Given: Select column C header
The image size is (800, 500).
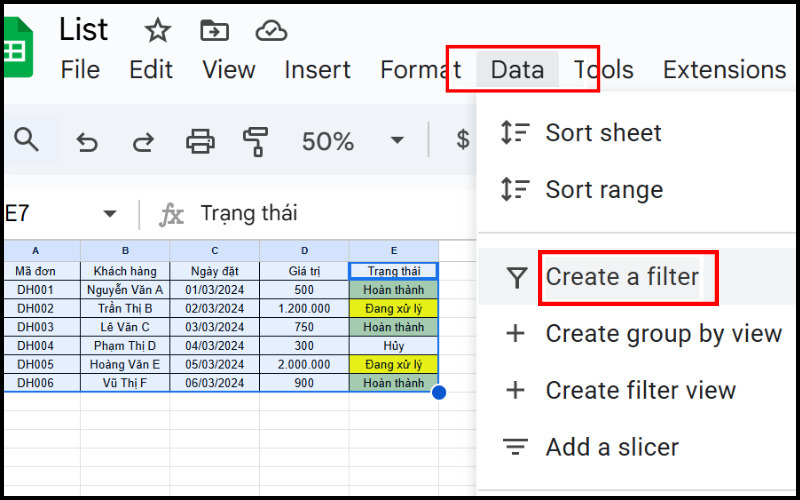Looking at the screenshot, I should pyautogui.click(x=215, y=251).
